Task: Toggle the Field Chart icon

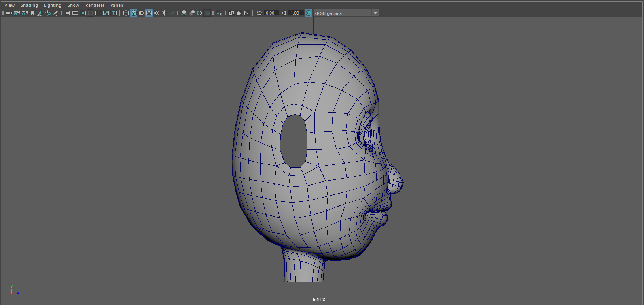Action: tap(98, 13)
